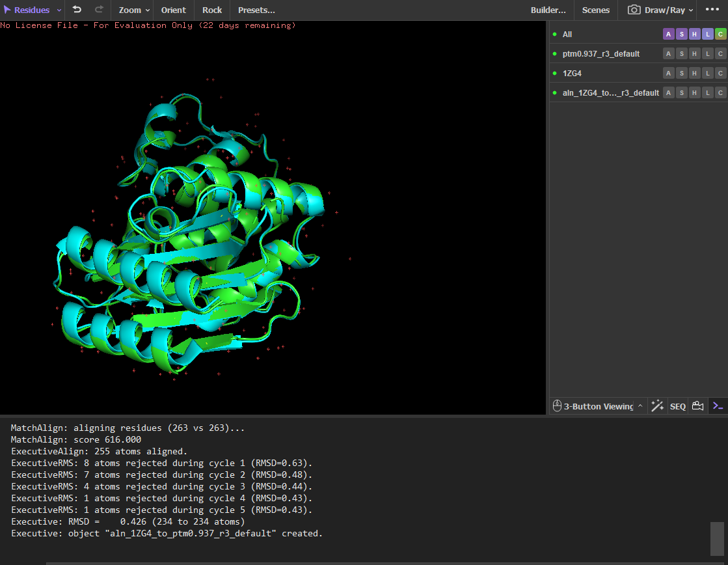This screenshot has width=728, height=565.
Task: Toggle the command line prompt icon
Action: pyautogui.click(x=718, y=406)
